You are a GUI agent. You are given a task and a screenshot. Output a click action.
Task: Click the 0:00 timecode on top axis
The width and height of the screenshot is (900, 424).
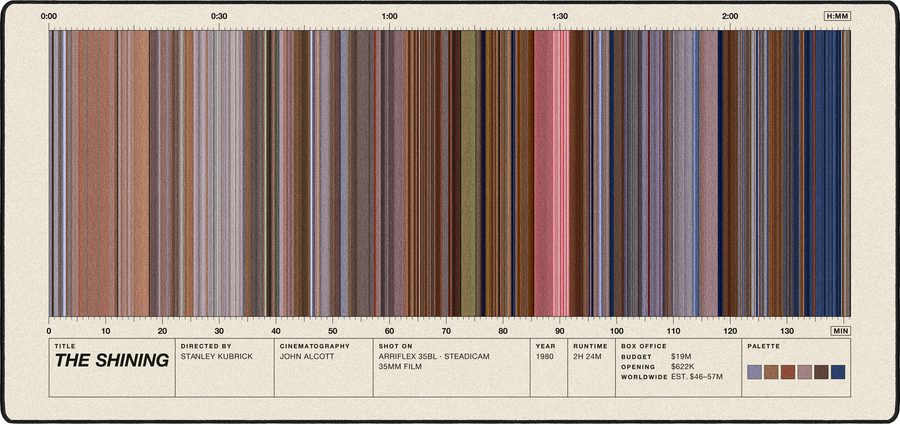(48, 16)
